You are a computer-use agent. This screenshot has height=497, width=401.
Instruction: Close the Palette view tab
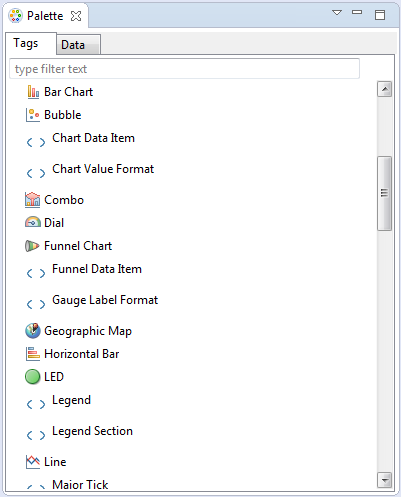(x=76, y=16)
